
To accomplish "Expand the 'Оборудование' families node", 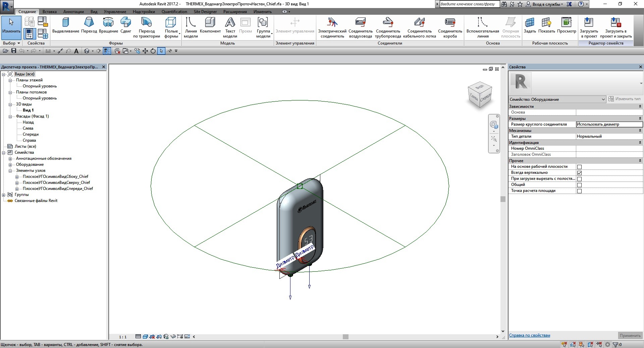I will [x=10, y=165].
